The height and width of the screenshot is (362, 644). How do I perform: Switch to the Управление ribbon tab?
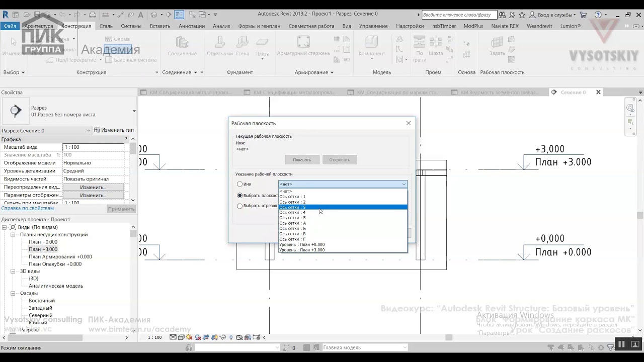coord(373,26)
